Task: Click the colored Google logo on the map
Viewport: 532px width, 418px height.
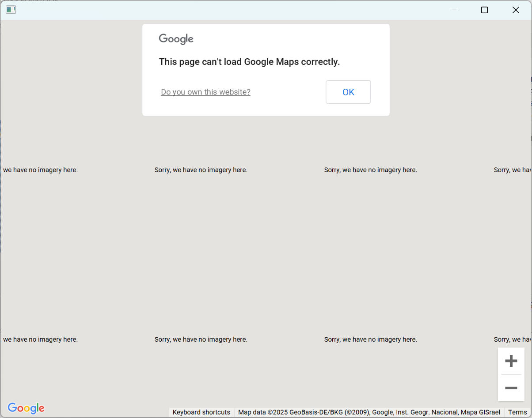Action: [x=26, y=408]
